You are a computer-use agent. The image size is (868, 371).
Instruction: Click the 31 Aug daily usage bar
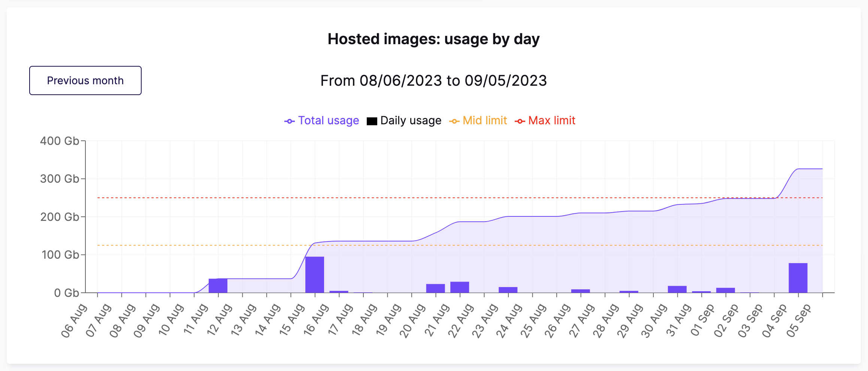(677, 289)
